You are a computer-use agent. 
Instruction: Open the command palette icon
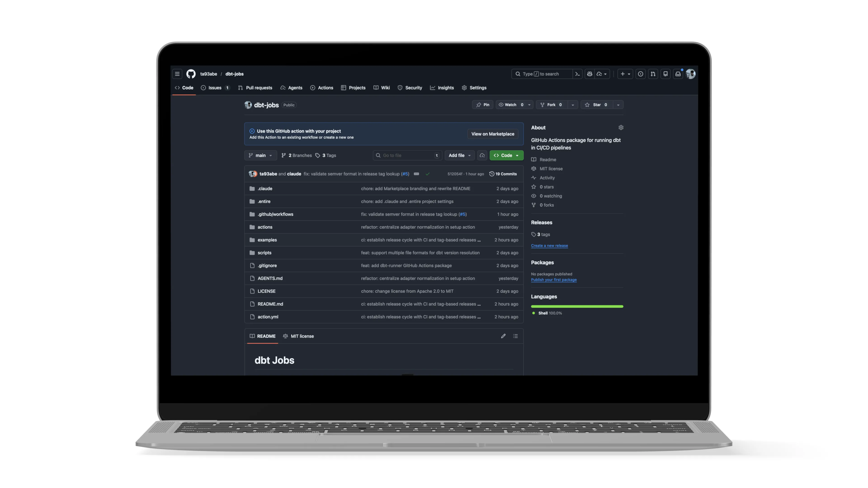pyautogui.click(x=578, y=74)
